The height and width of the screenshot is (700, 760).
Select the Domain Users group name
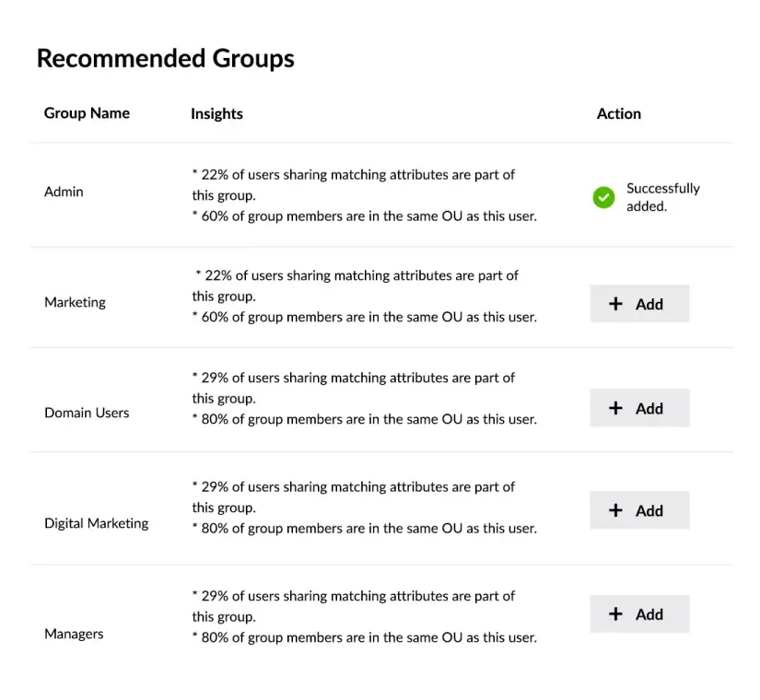(87, 413)
